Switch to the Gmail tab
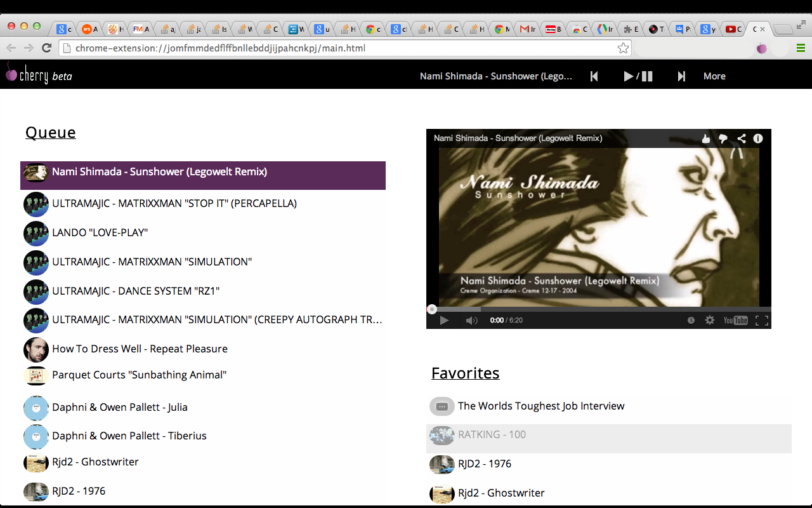This screenshot has width=812, height=508. point(527,29)
